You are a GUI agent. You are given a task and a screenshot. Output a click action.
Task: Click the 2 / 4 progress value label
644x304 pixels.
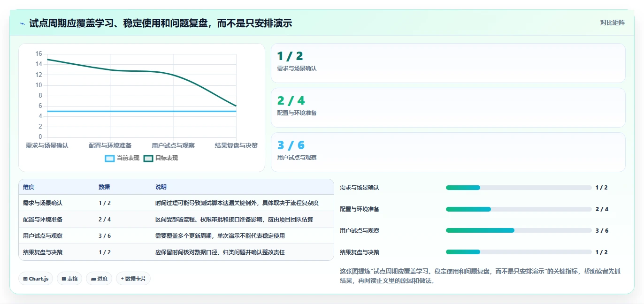[x=602, y=209]
